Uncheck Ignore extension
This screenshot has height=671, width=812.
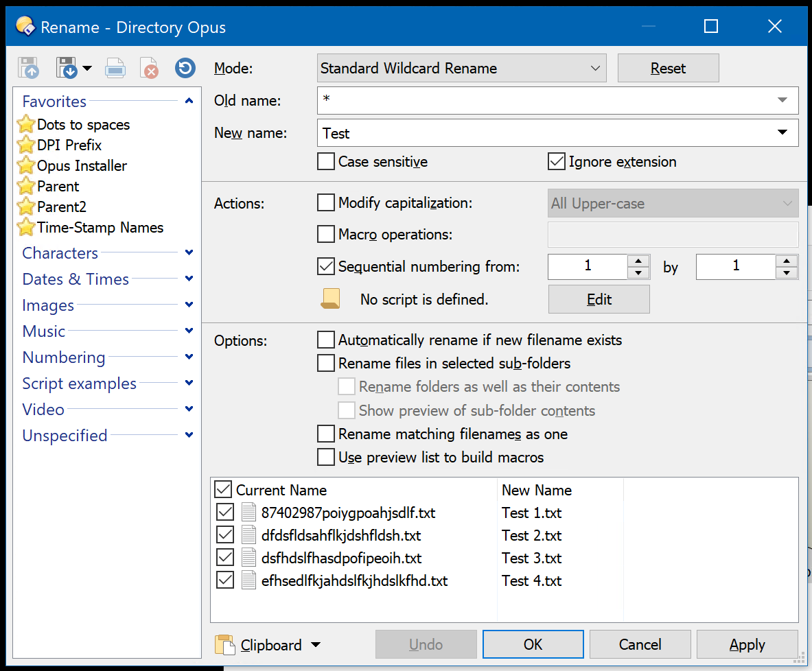tap(556, 161)
